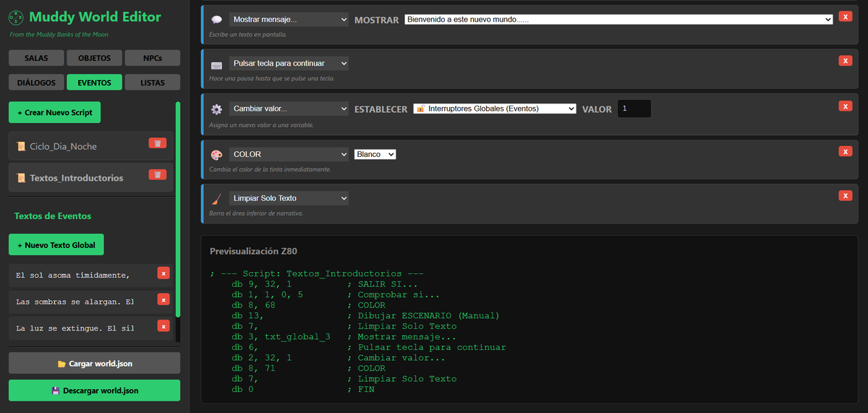Viewport: 868px width, 413px height.
Task: Switch to the OBJETOS tab
Action: coord(95,58)
